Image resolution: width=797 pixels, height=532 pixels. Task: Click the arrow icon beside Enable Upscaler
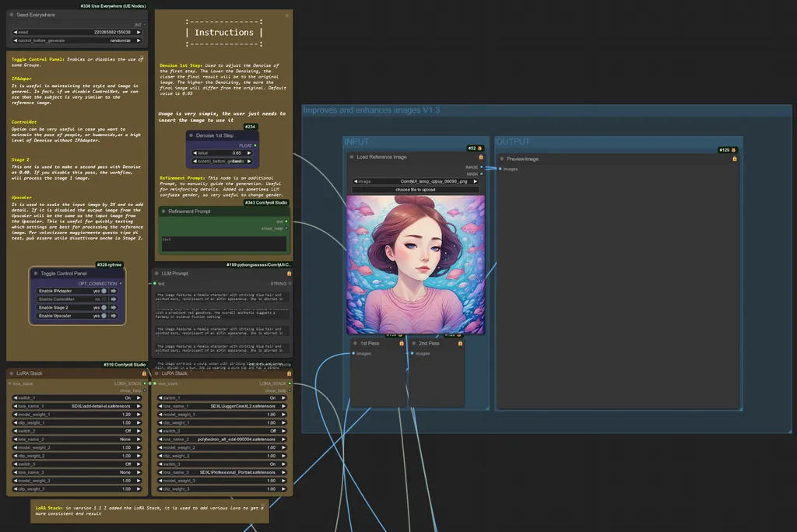click(x=114, y=316)
